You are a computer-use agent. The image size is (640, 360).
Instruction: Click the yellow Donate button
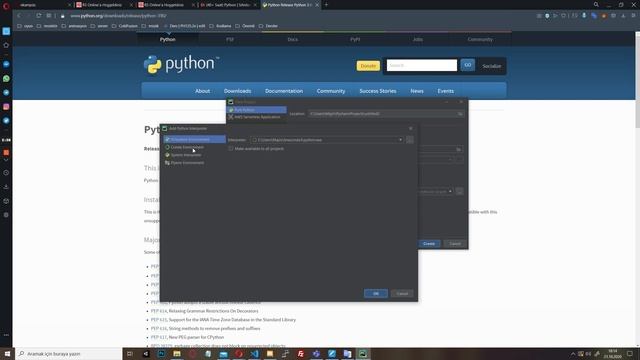click(368, 66)
